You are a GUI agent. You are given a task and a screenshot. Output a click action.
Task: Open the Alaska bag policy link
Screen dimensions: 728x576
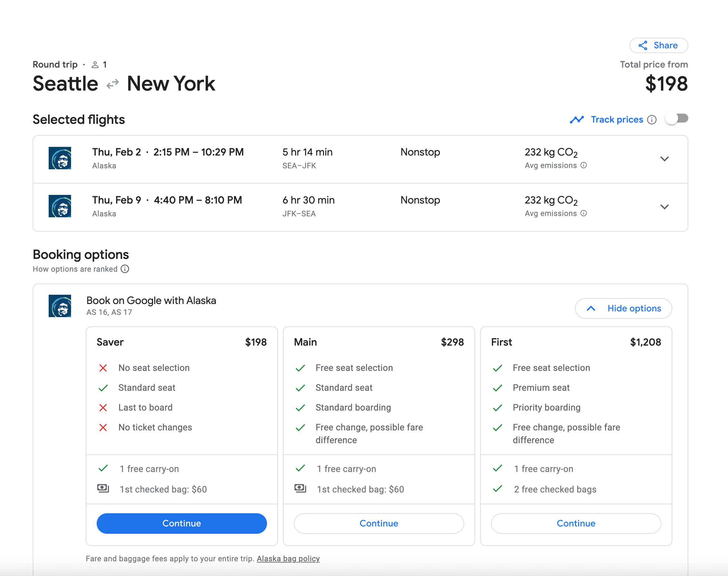tap(288, 558)
